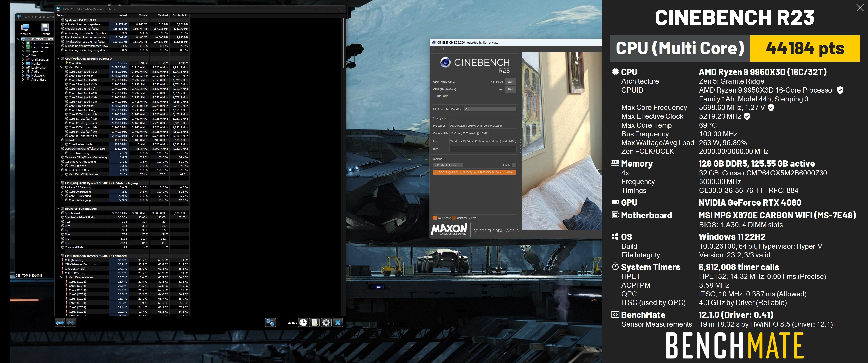This screenshot has width=868, height=363.
Task: Click the orange Your Score legend swatch
Action: pos(435,218)
